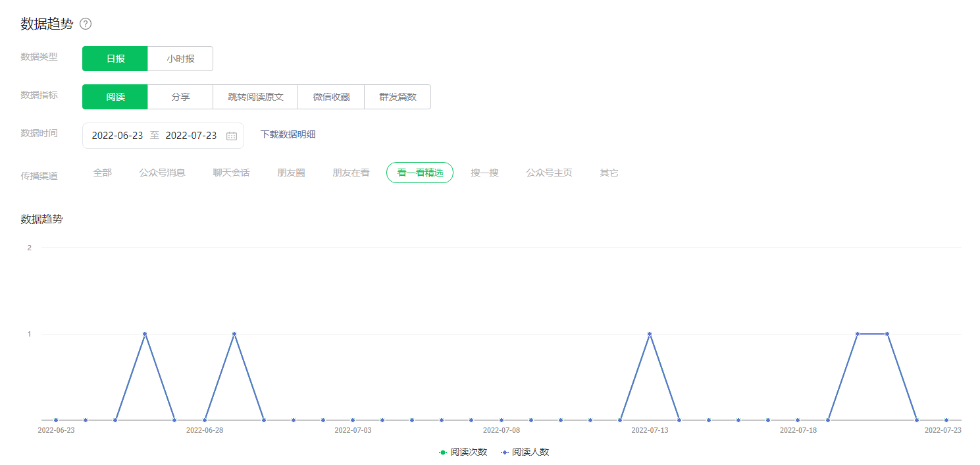Click the 2022-07-23 chart data point
The height and width of the screenshot is (465, 980).
tap(946, 420)
